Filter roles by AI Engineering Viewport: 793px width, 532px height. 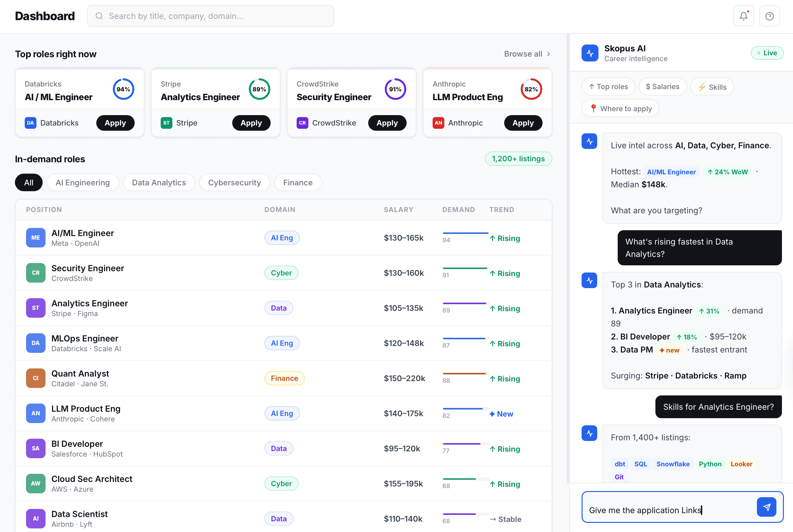(83, 182)
